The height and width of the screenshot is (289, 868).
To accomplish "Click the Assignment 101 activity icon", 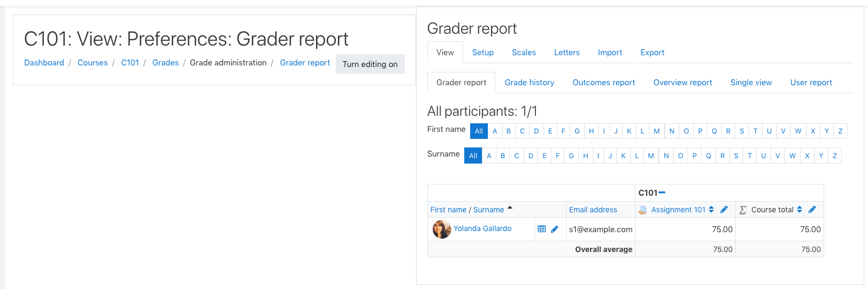I will [x=643, y=210].
